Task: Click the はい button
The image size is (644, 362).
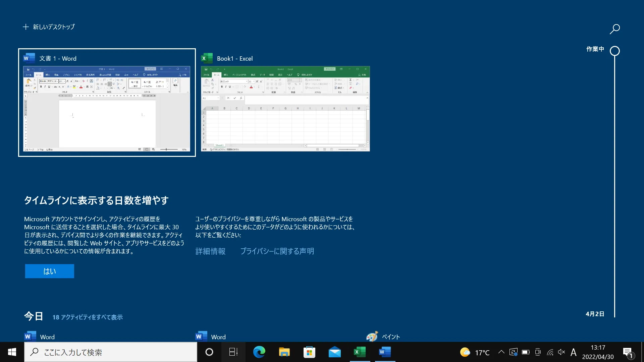Action: coord(50,271)
